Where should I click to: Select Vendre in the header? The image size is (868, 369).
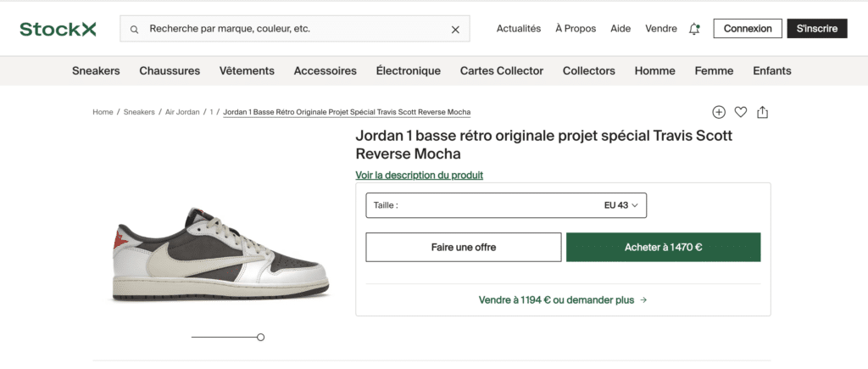[x=661, y=29]
